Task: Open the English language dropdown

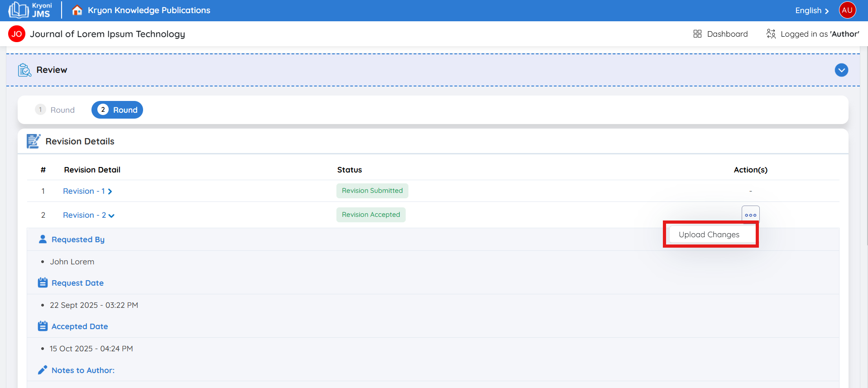Action: pos(811,10)
